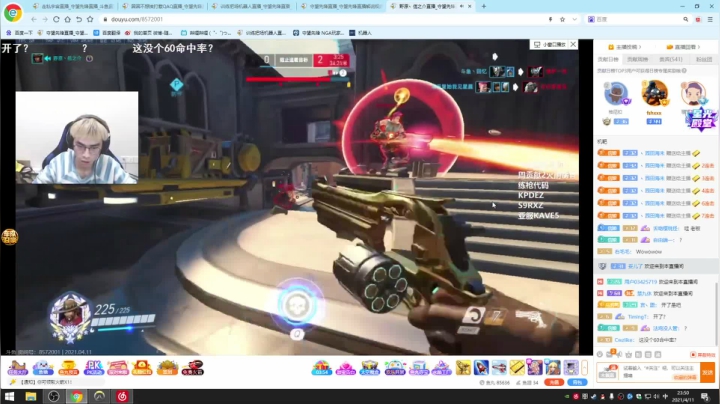Viewport: 720px width, 404px height.
Task: Switch to the second browser tab
Action: click(x=163, y=6)
